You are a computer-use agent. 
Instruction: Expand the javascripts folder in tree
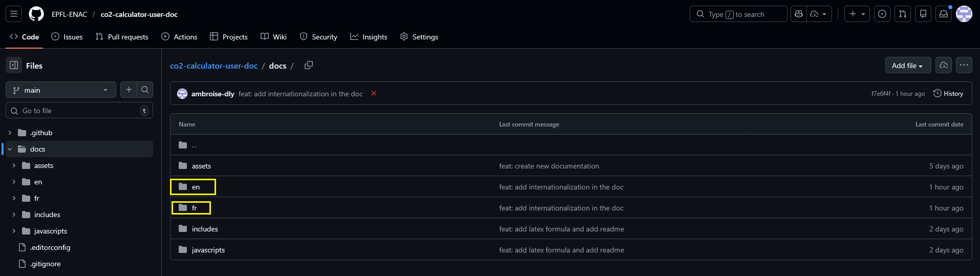pos(14,231)
